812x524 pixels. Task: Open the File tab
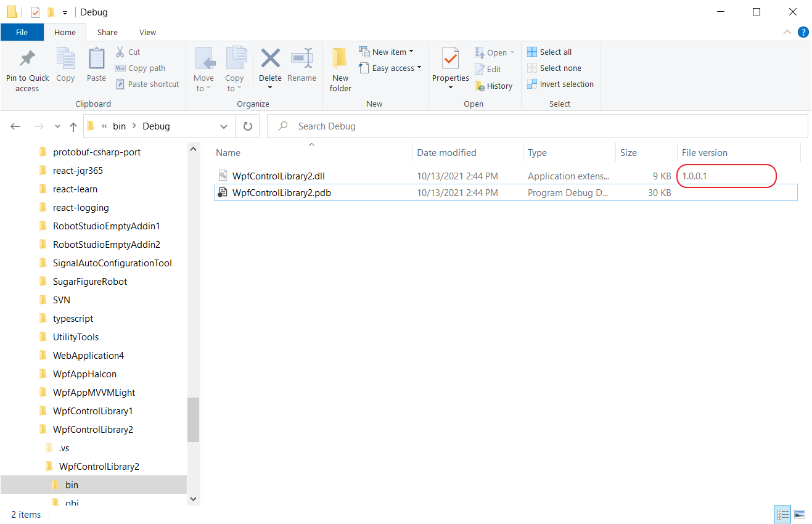pos(22,33)
